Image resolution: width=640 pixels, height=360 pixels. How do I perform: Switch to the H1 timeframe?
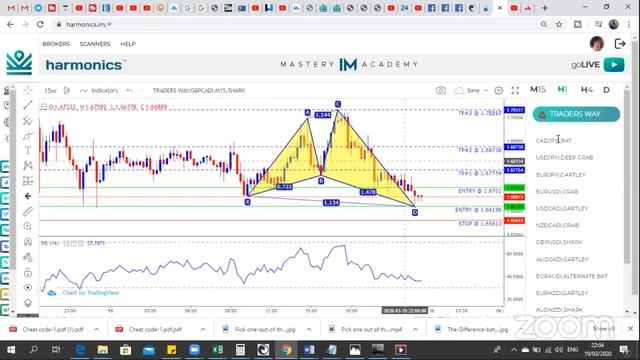tap(562, 89)
